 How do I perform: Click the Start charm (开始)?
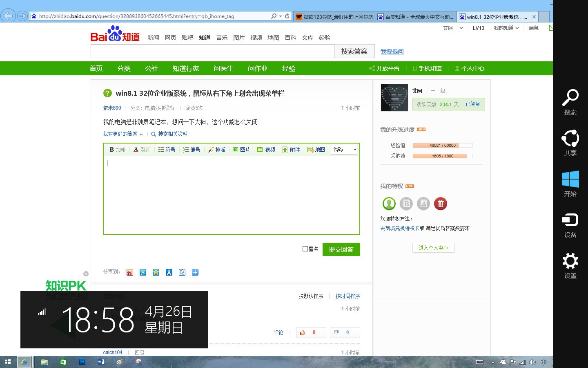570,184
